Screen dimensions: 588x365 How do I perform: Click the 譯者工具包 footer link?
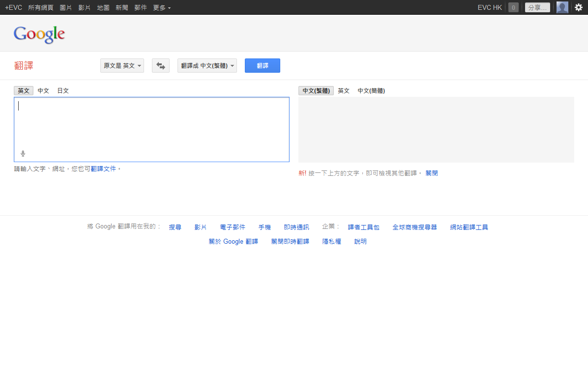tap(364, 227)
